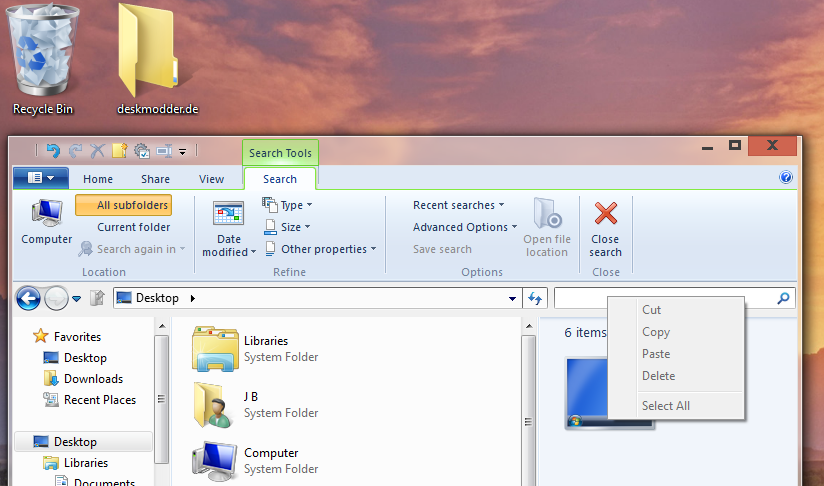Click the Forward navigation arrow
The image size is (824, 486).
[56, 298]
